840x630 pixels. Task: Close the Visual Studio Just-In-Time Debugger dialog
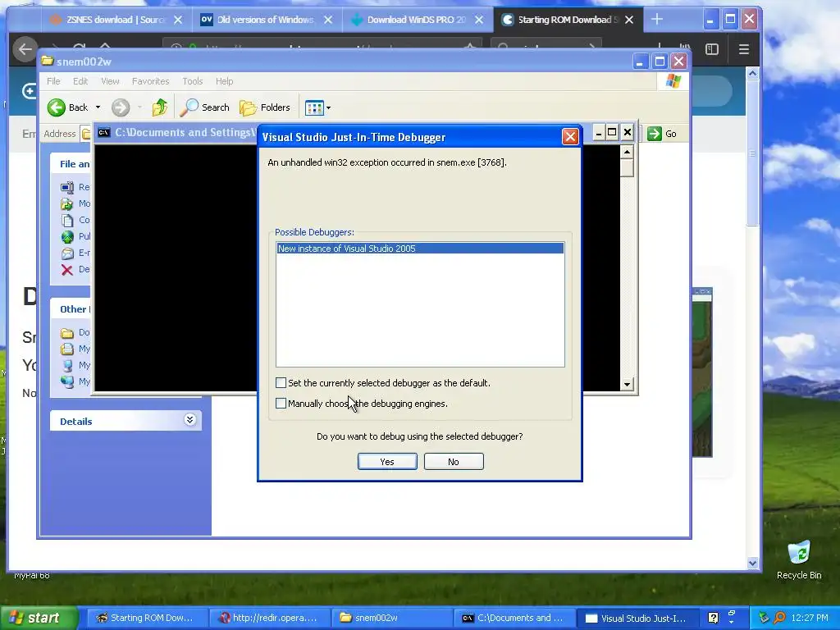(570, 137)
